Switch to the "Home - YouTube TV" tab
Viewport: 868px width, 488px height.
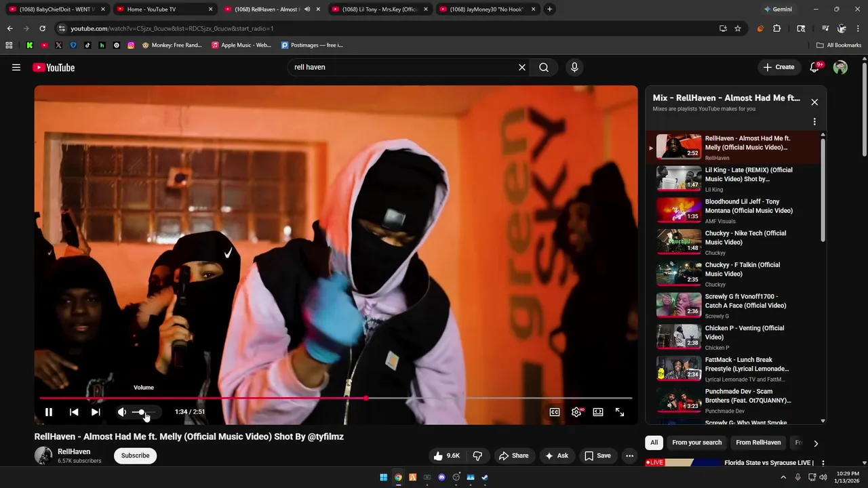165,9
